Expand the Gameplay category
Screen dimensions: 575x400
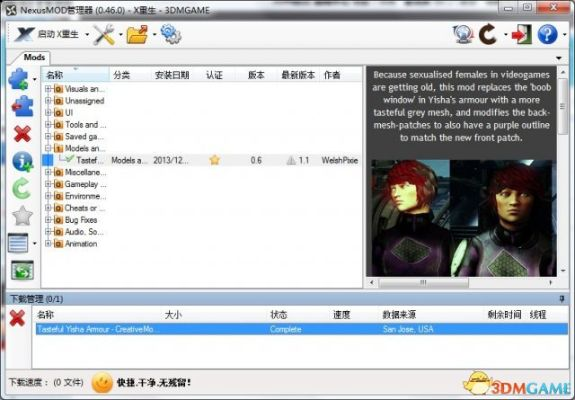point(48,184)
